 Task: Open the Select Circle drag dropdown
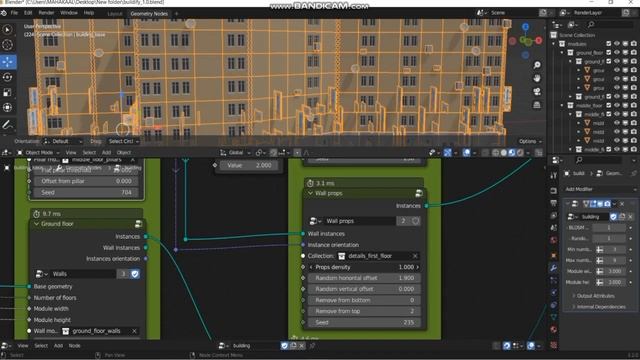123,141
